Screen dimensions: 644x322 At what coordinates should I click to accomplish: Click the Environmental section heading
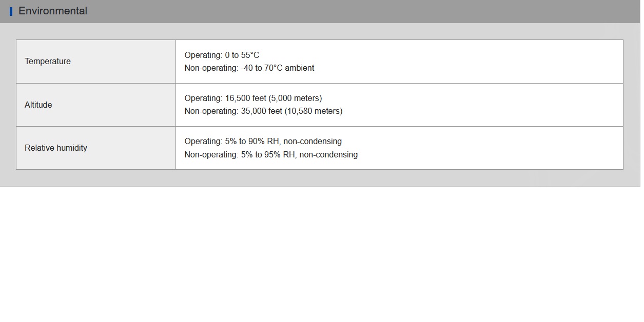click(53, 11)
